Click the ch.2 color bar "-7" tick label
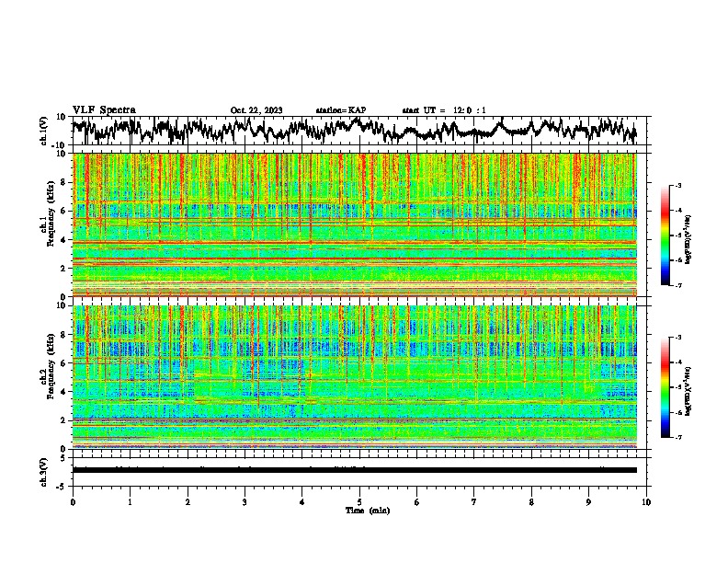Screen dimensions: 728x563 [x=677, y=437]
